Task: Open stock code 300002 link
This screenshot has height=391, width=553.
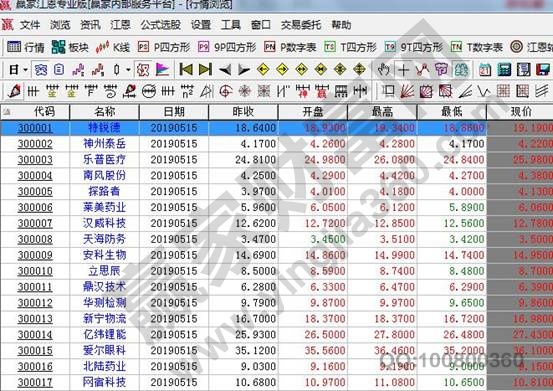Action: coord(35,144)
